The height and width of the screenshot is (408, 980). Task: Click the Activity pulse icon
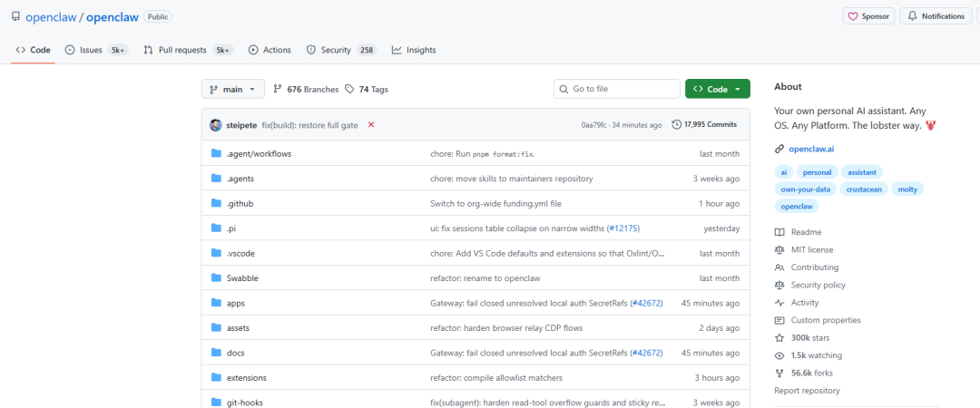(x=779, y=303)
